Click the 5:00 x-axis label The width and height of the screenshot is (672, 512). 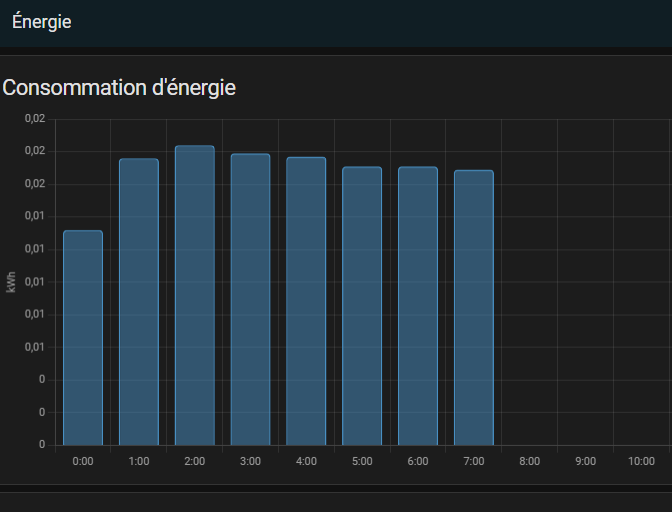click(362, 461)
